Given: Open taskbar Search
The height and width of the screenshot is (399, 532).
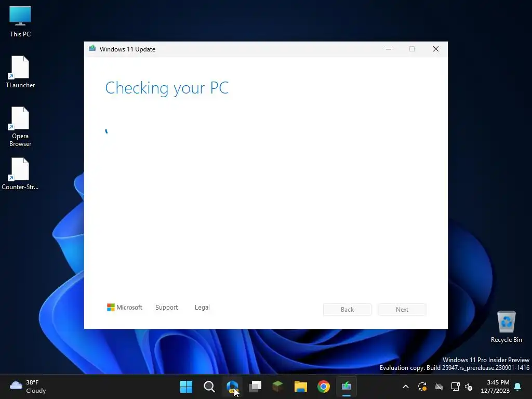Looking at the screenshot, I should [x=209, y=387].
